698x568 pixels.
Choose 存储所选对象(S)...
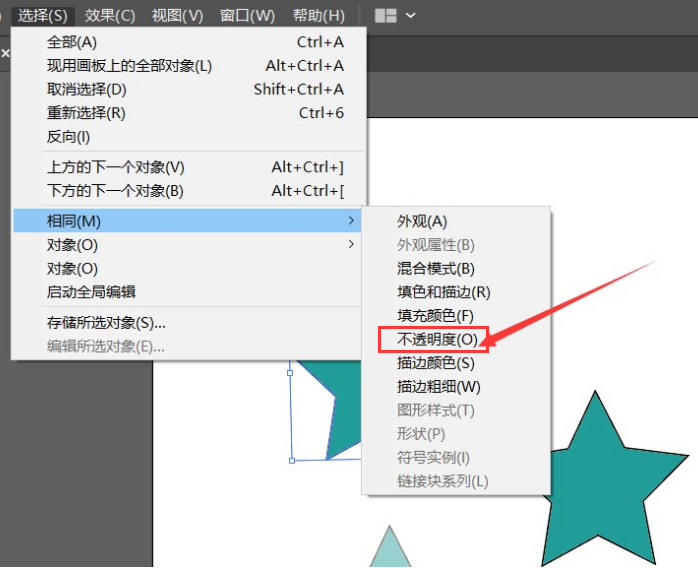tap(188, 323)
